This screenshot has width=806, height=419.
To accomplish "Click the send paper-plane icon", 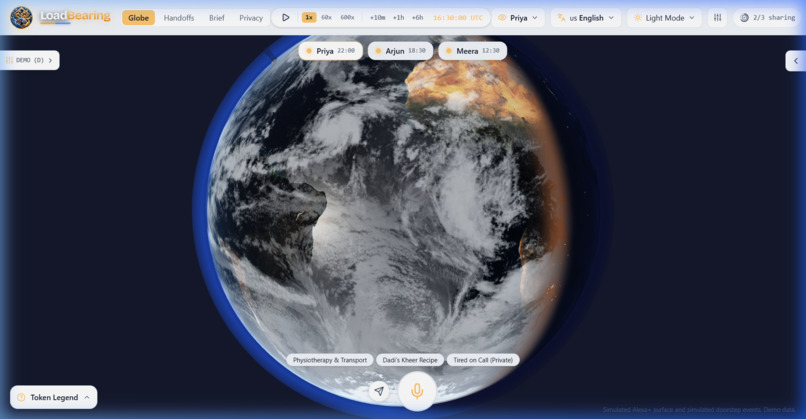I will (x=379, y=391).
